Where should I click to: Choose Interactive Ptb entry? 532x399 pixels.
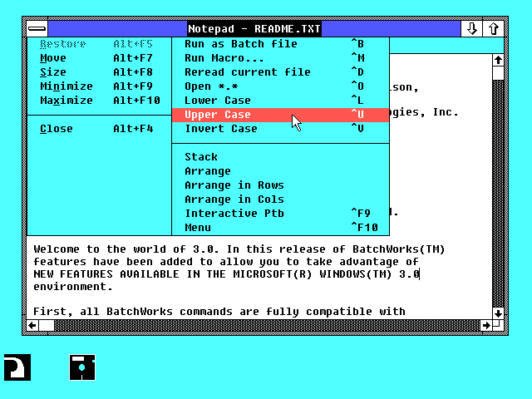click(x=281, y=214)
